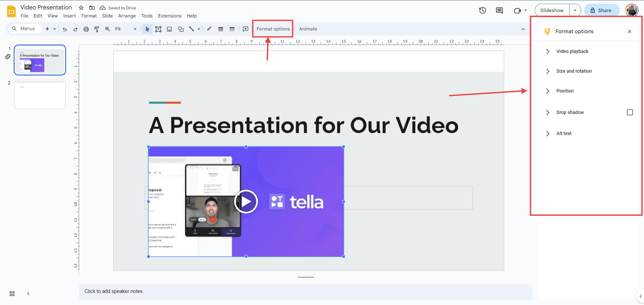Rename the Video Presentation title

point(46,7)
